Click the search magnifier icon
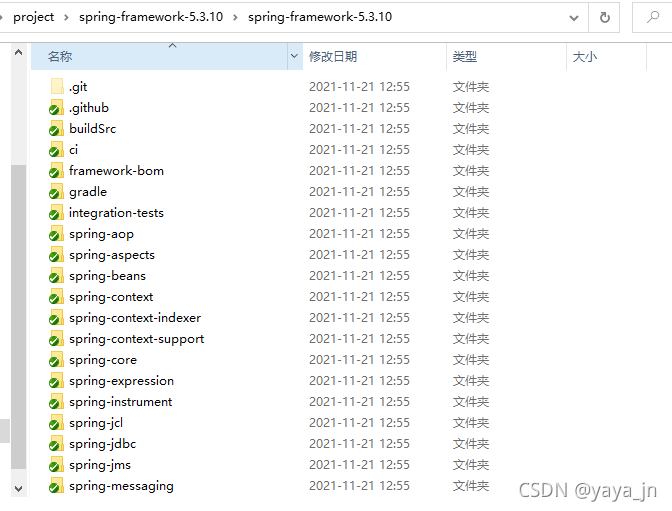Viewport: 672px width, 511px height. click(x=653, y=17)
